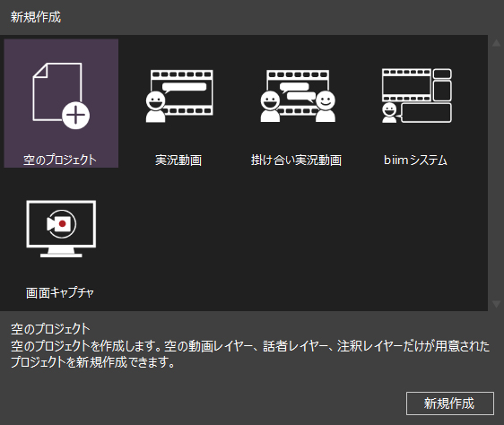This screenshot has width=504, height=425.
Task: Click the 掛け合い実況動画 template label
Action: (296, 160)
